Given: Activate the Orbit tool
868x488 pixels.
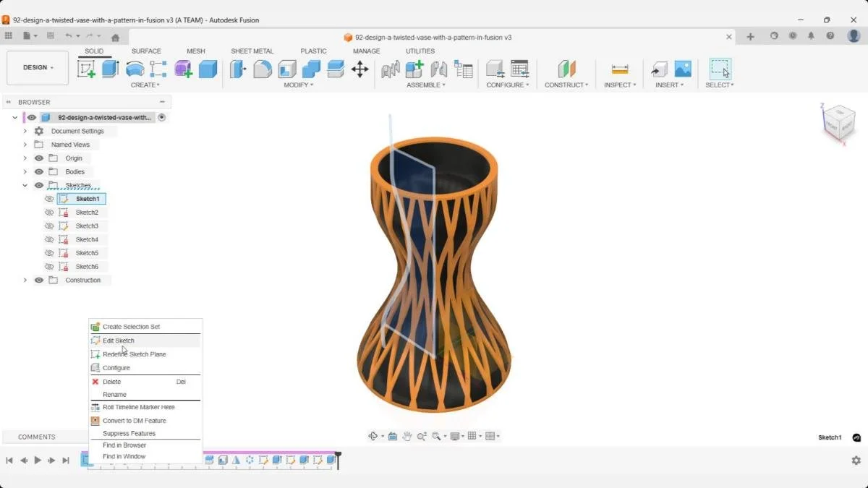Looking at the screenshot, I should click(x=373, y=435).
